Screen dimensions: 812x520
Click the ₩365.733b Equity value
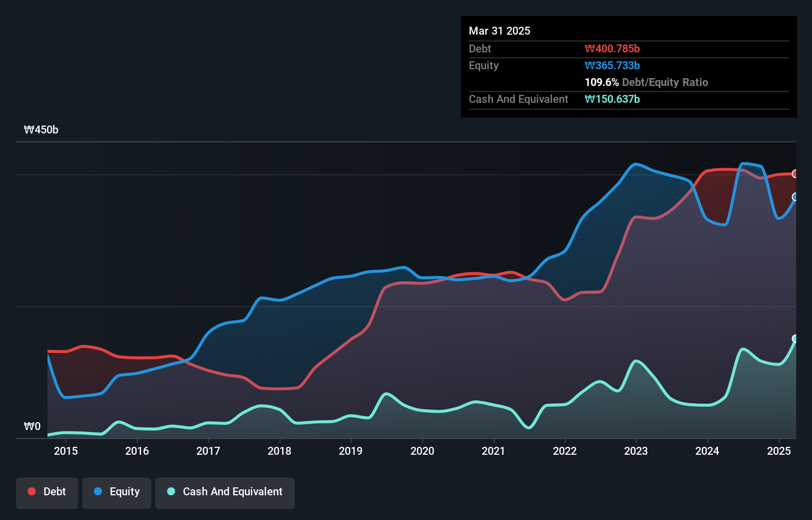612,65
